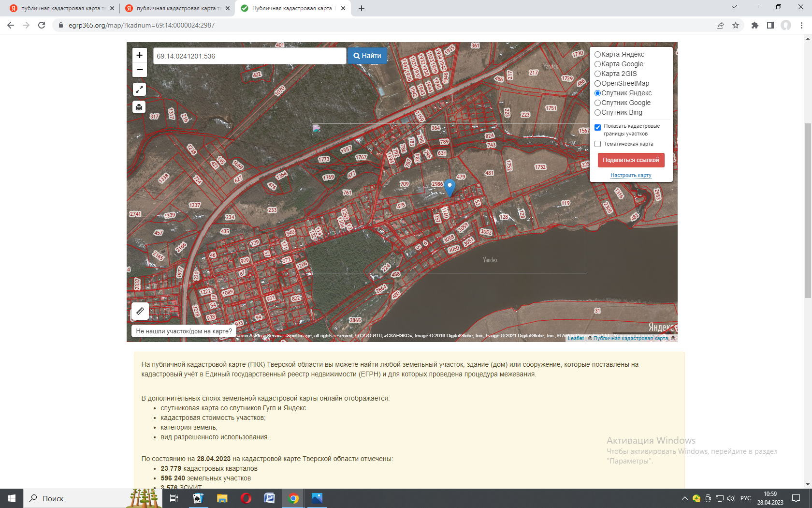Go forward to the next page
The image size is (812, 508).
pyautogui.click(x=26, y=25)
